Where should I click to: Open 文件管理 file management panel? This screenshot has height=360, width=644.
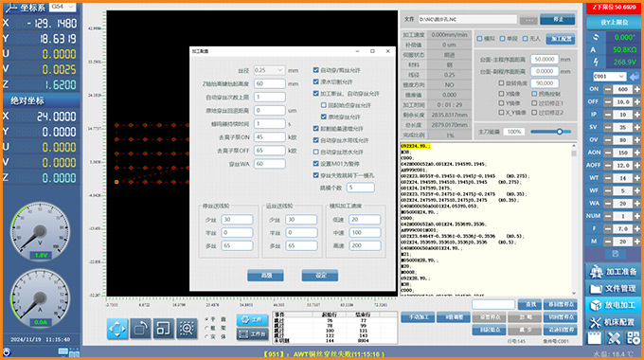[613, 289]
